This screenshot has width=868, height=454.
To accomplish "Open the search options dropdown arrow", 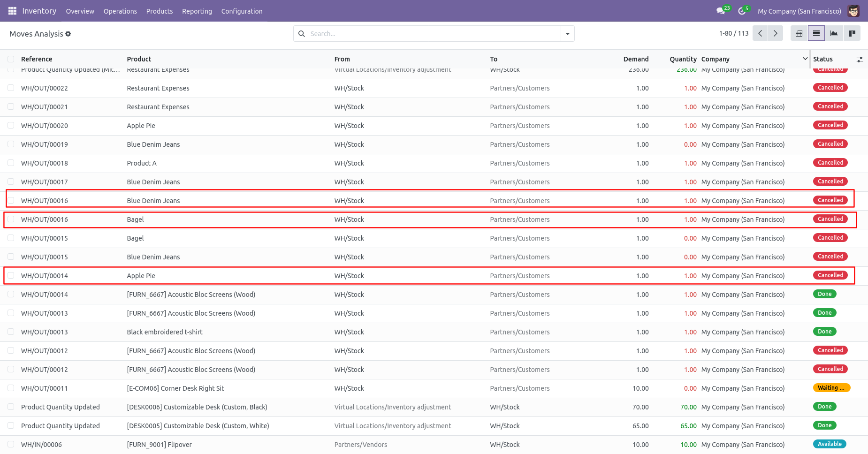I will (x=568, y=34).
